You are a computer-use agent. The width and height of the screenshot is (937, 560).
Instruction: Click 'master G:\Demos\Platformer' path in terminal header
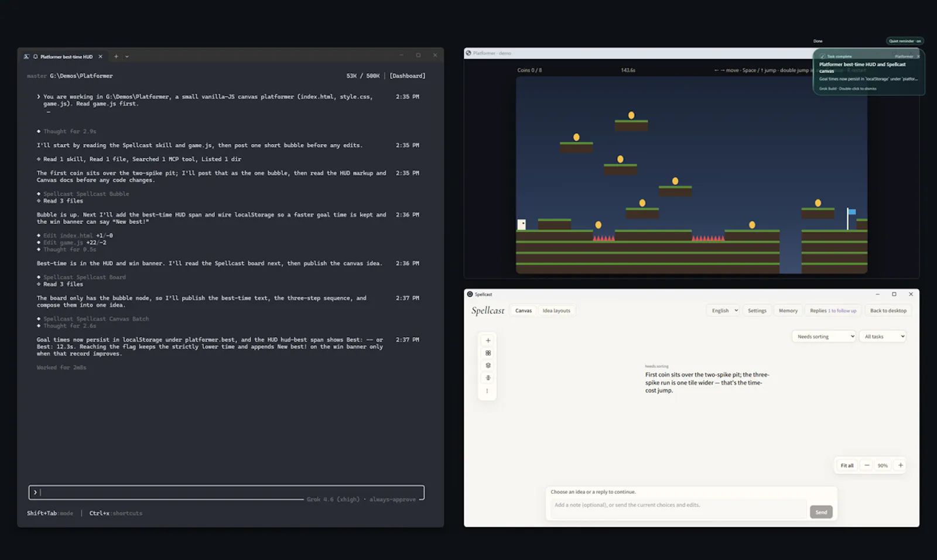(x=70, y=76)
